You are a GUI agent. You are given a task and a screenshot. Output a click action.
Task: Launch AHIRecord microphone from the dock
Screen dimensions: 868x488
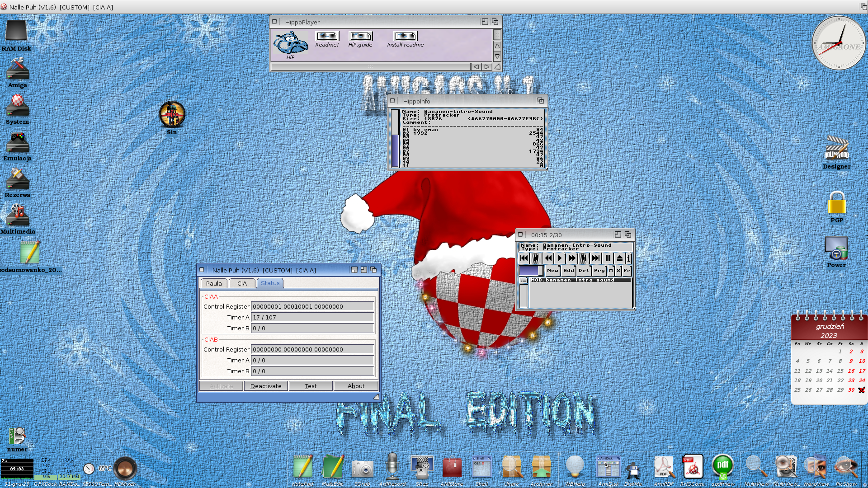pyautogui.click(x=392, y=470)
